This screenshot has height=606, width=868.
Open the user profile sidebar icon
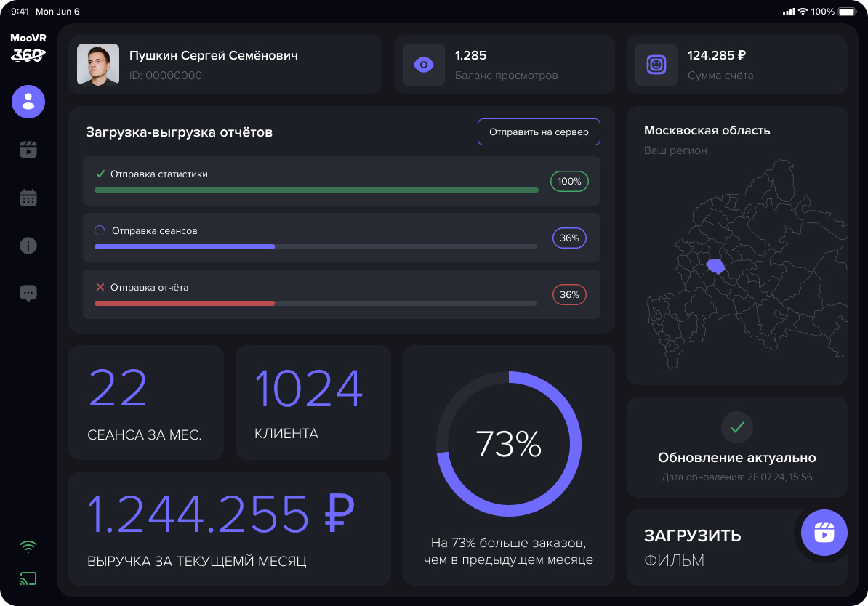(28, 102)
